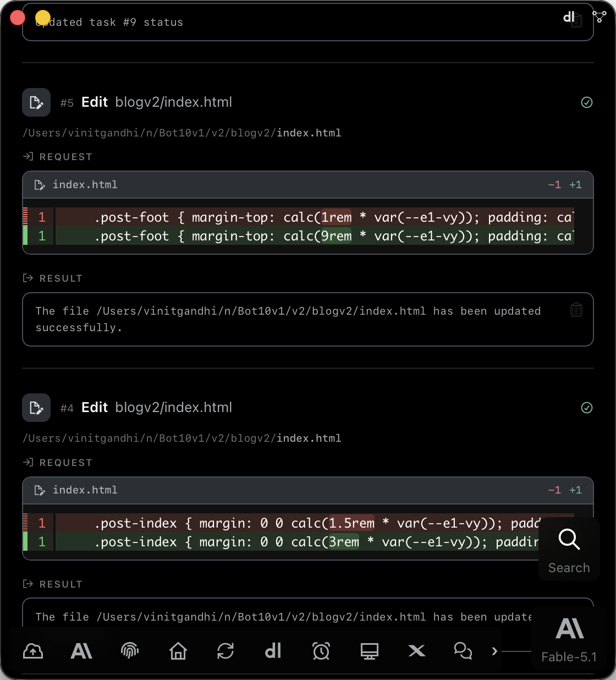This screenshot has width=616, height=680.
Task: Open the dl icon between refresh and alarm clock
Action: coord(273,651)
